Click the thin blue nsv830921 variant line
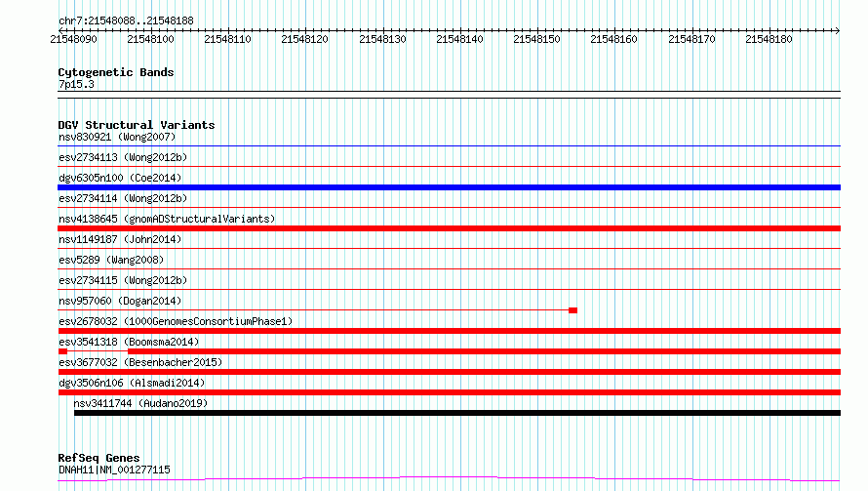The image size is (868, 491). (x=449, y=146)
